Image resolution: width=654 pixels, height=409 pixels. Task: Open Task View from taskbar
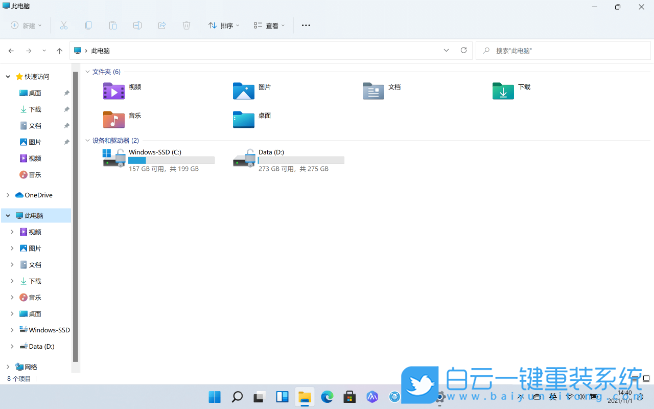[x=259, y=397]
